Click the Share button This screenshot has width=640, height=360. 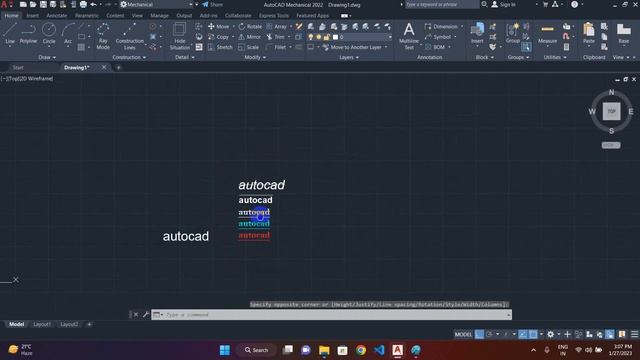point(213,4)
